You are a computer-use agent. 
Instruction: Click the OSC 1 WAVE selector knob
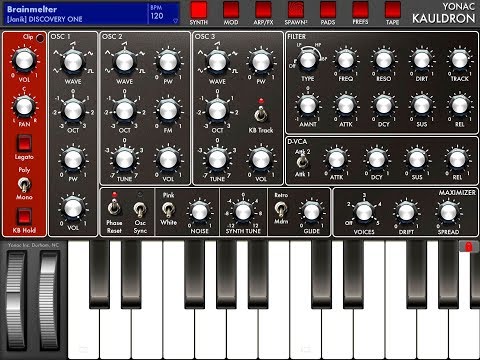(73, 62)
